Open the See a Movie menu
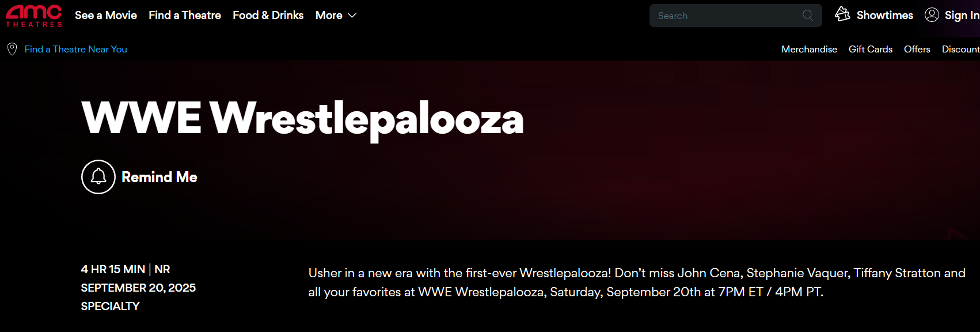Screen dimensions: 980x332 (x=106, y=16)
